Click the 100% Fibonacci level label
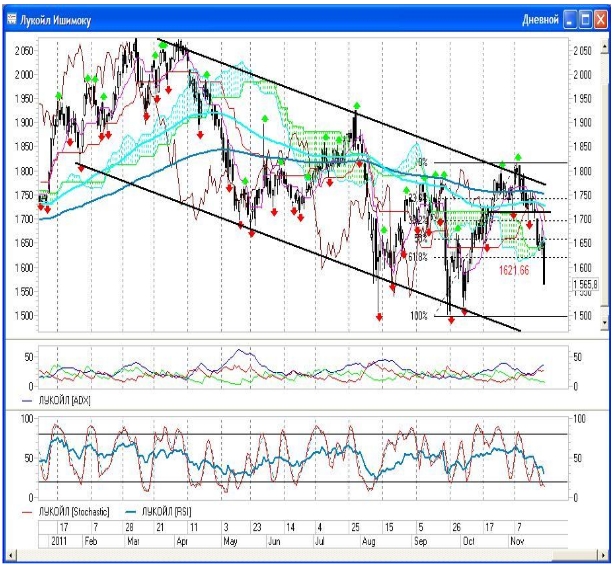The width and height of the screenshot is (613, 566). pos(419,315)
